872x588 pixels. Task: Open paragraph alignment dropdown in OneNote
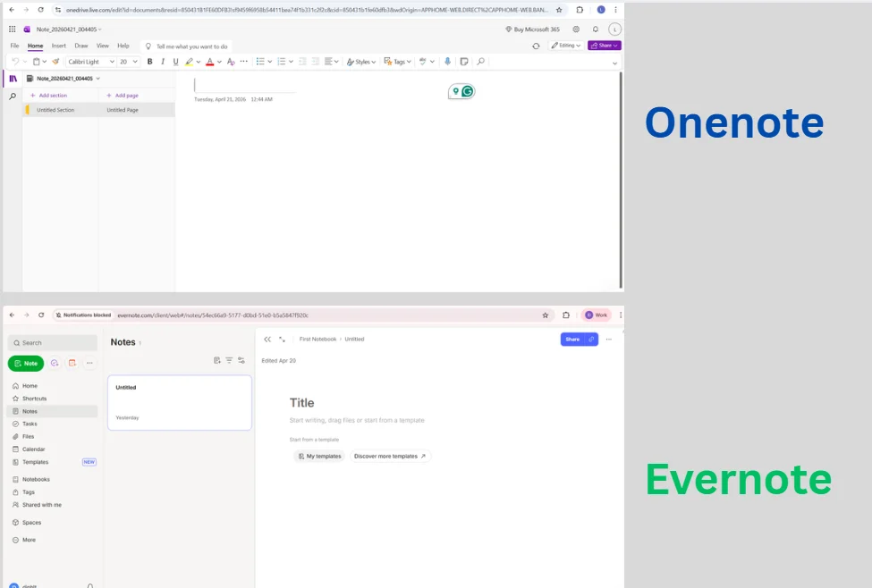click(x=332, y=62)
